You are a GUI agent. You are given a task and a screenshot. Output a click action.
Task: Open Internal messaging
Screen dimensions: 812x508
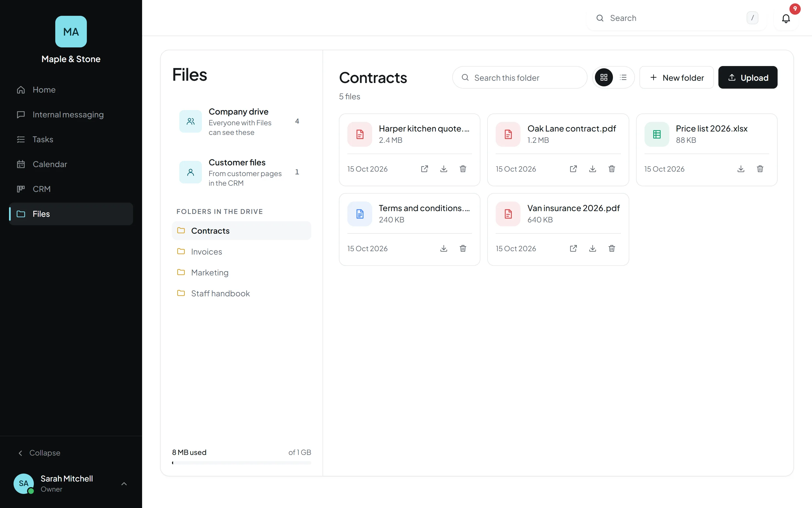71,115
